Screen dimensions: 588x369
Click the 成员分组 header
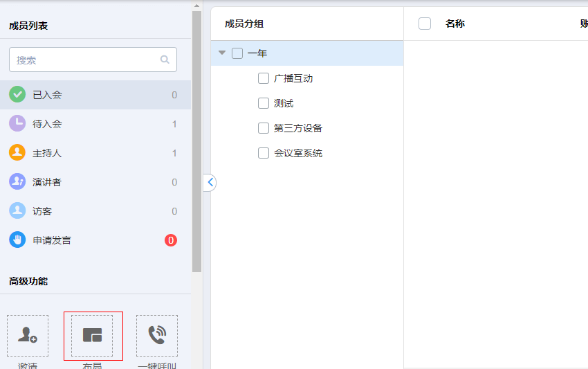pos(244,24)
